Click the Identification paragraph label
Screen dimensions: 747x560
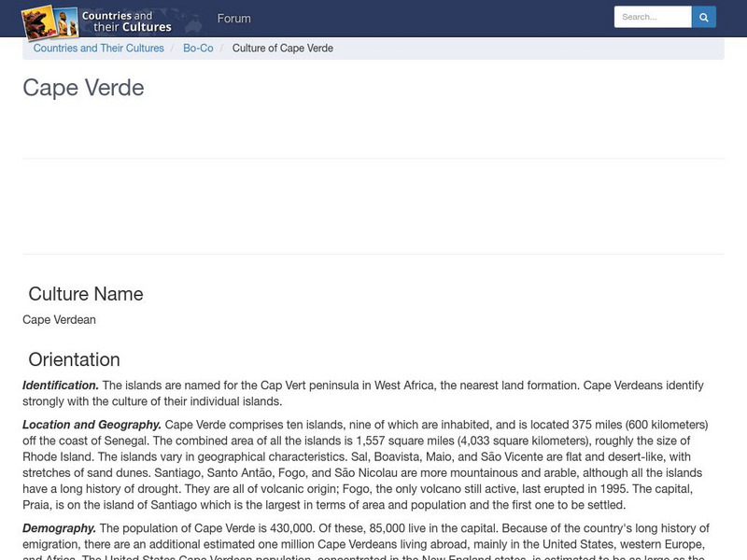(61, 385)
